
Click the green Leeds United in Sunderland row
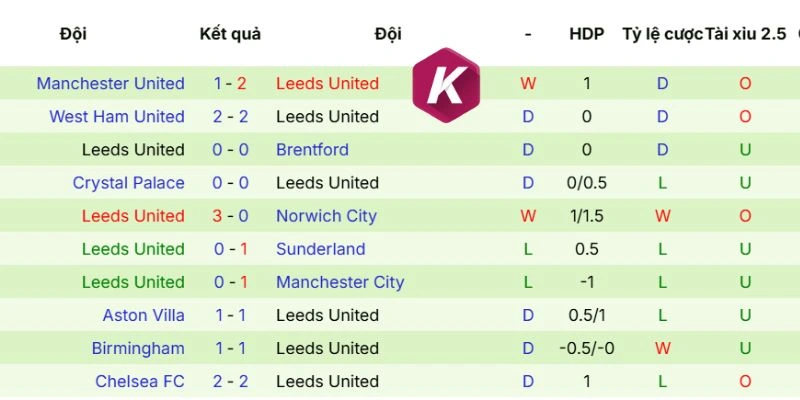[x=133, y=249]
